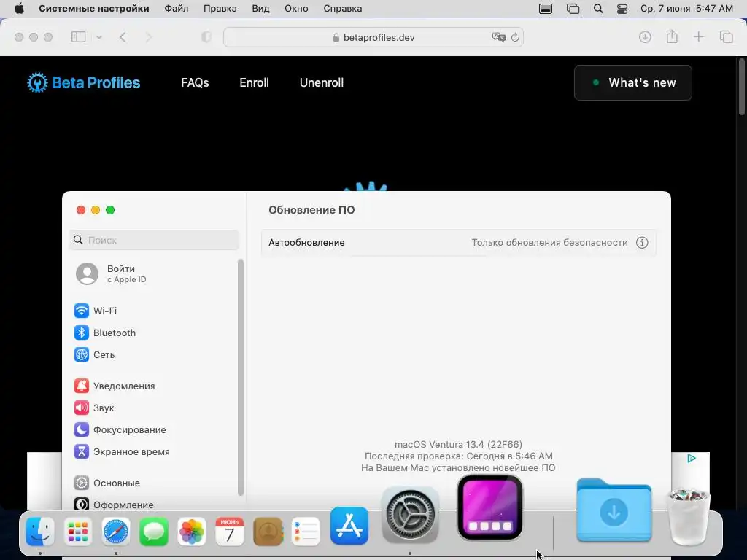Open the Unenroll link

point(322,82)
